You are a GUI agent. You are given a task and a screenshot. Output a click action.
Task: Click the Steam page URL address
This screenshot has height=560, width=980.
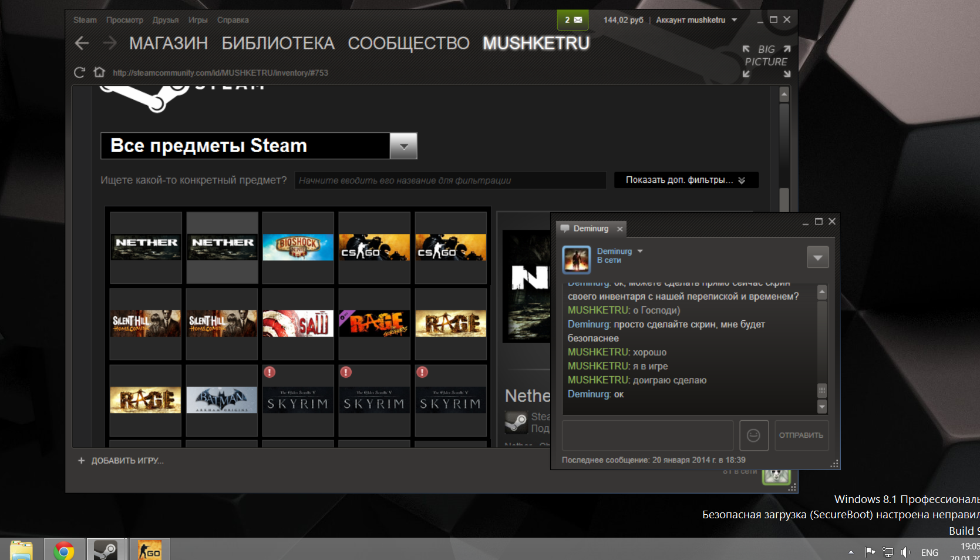coord(220,73)
